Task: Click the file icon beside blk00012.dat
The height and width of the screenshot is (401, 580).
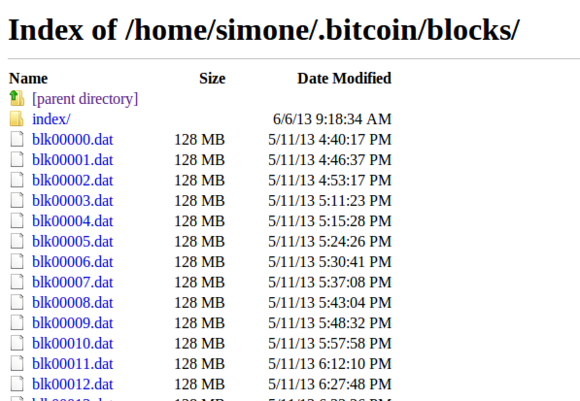Action: point(17,384)
